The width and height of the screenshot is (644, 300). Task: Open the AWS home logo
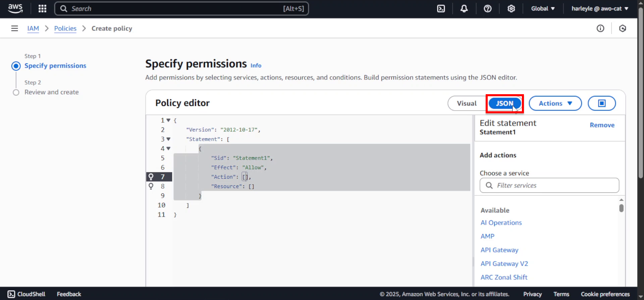15,8
